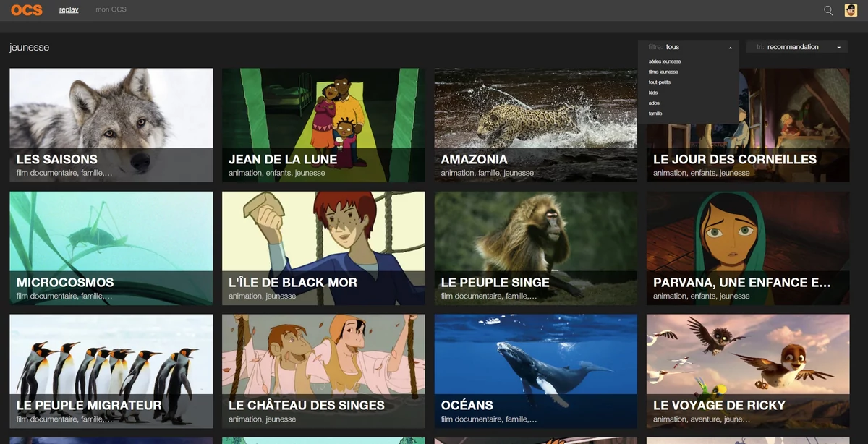The height and width of the screenshot is (444, 868).
Task: Choose famille from the filter list
Action: pos(655,114)
